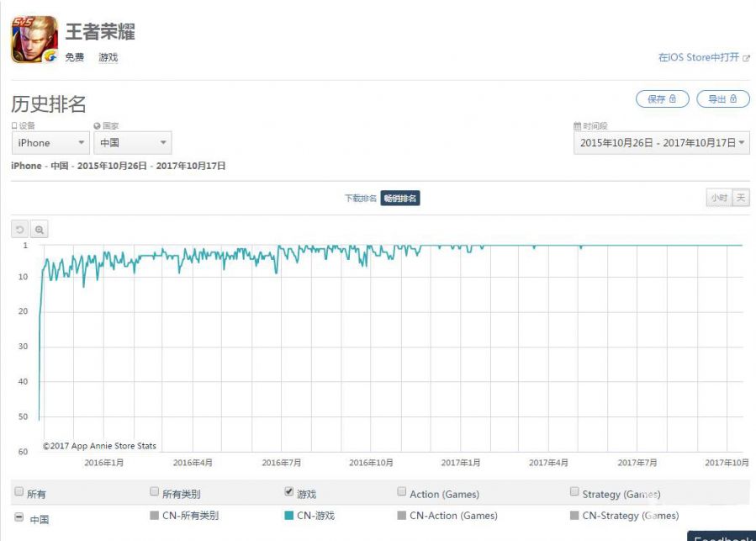Image resolution: width=756 pixels, height=541 pixels.
Task: Click the CN-游戏 legend label
Action: tap(316, 516)
